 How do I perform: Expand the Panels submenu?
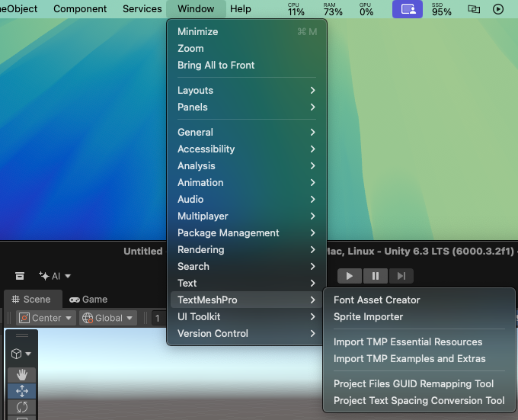(247, 107)
